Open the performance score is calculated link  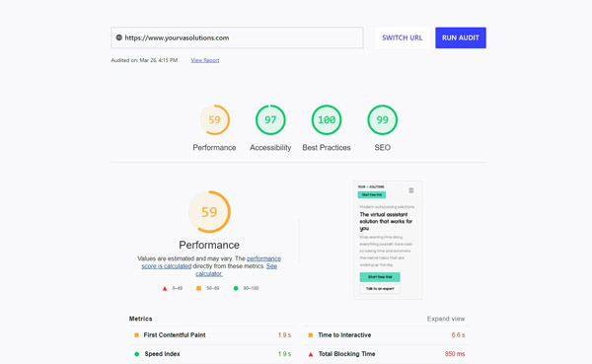211,262
